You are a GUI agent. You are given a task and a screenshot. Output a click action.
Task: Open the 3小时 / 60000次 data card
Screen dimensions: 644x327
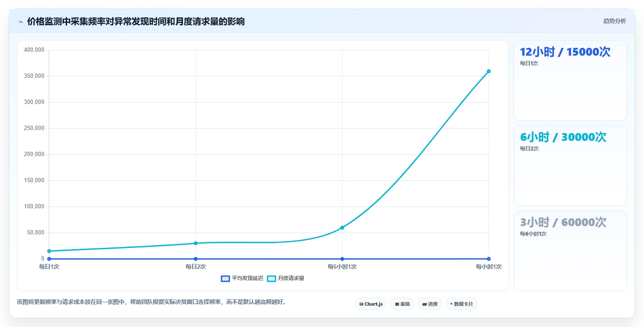(x=570, y=251)
